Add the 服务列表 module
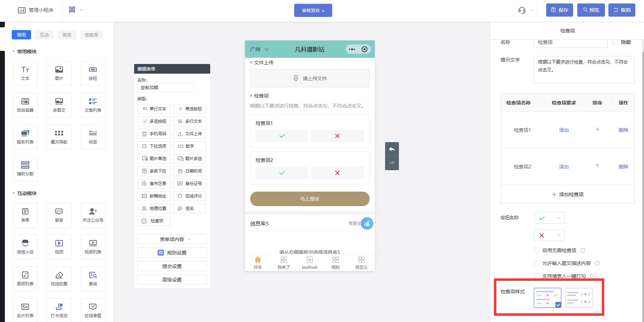644x322 pixels. (25, 137)
